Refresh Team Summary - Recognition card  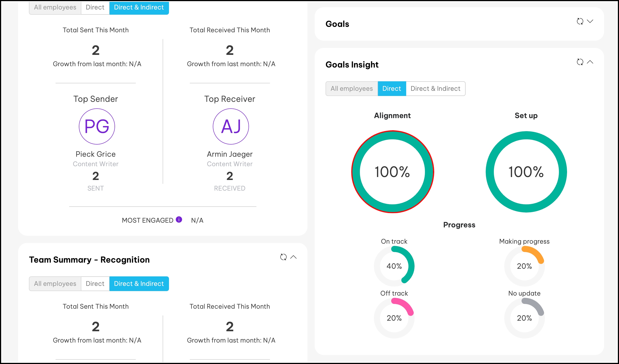point(283,257)
